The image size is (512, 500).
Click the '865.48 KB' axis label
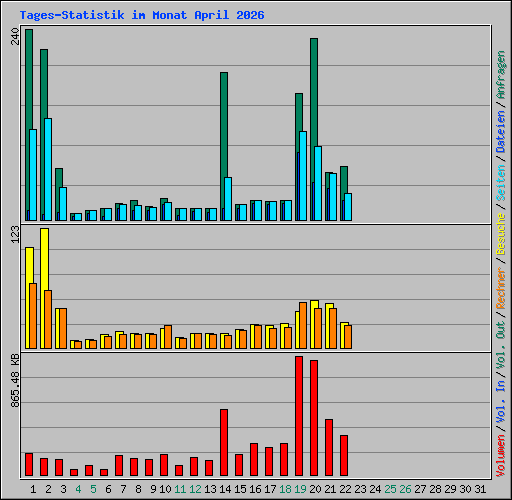coord(15,380)
